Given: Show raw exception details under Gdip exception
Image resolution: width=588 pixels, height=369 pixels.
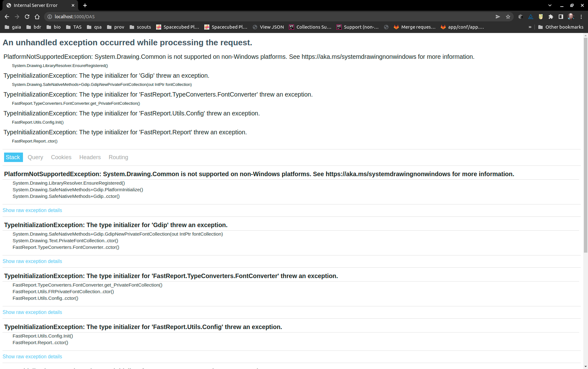Looking at the screenshot, I should (x=32, y=261).
